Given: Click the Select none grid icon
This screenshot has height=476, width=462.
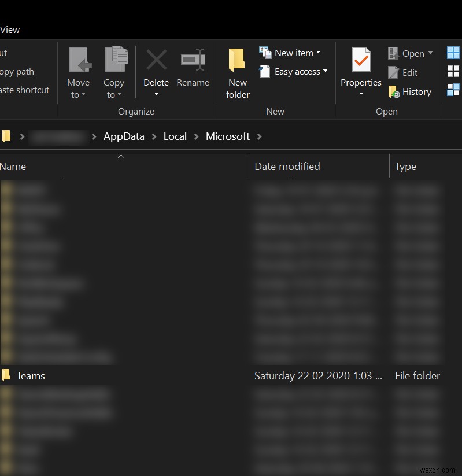Looking at the screenshot, I should click(453, 71).
